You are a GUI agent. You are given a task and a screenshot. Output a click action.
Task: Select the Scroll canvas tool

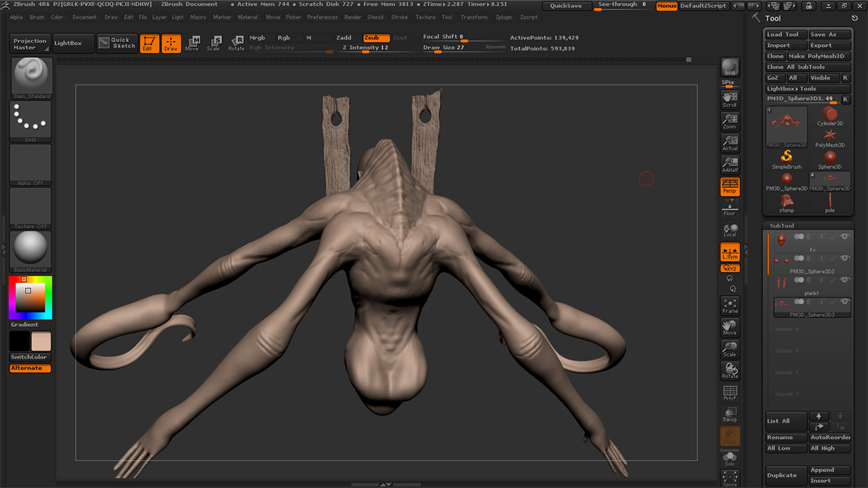pyautogui.click(x=730, y=100)
